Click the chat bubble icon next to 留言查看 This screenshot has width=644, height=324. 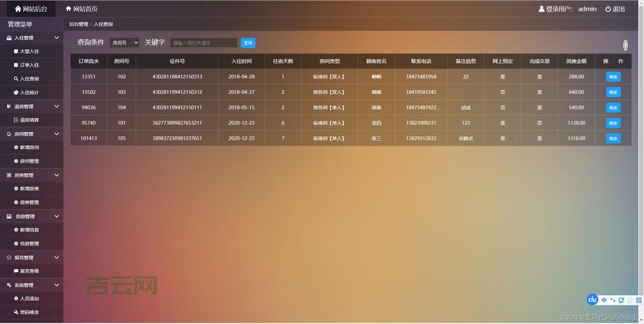click(16, 271)
